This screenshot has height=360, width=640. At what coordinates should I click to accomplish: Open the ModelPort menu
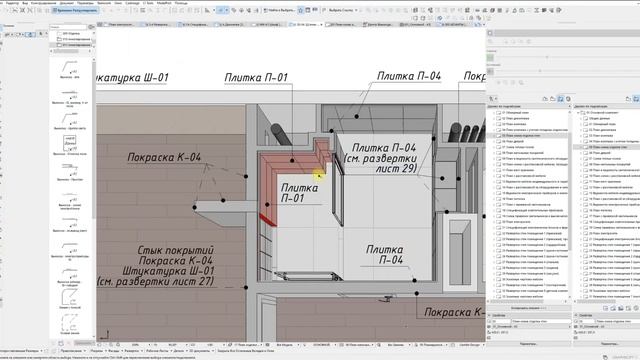pyautogui.click(x=164, y=3)
